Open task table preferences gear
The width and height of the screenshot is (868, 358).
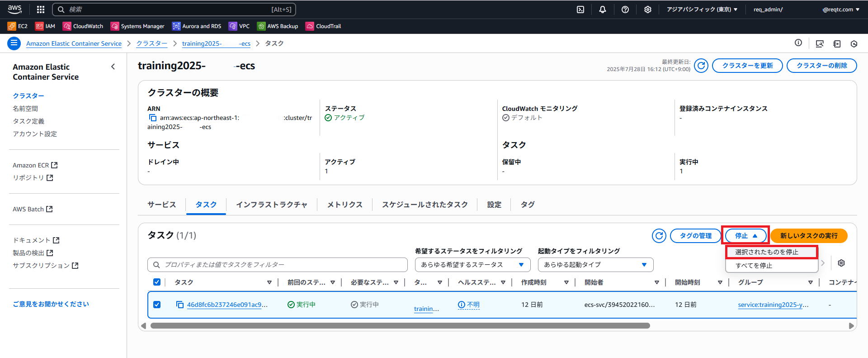pyautogui.click(x=841, y=263)
